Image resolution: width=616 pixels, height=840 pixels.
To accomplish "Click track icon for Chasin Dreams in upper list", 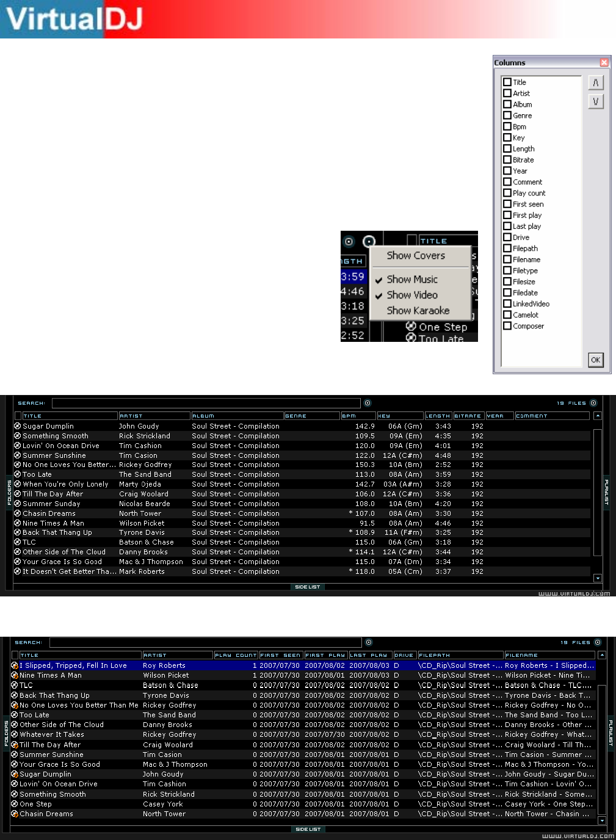I will (18, 513).
